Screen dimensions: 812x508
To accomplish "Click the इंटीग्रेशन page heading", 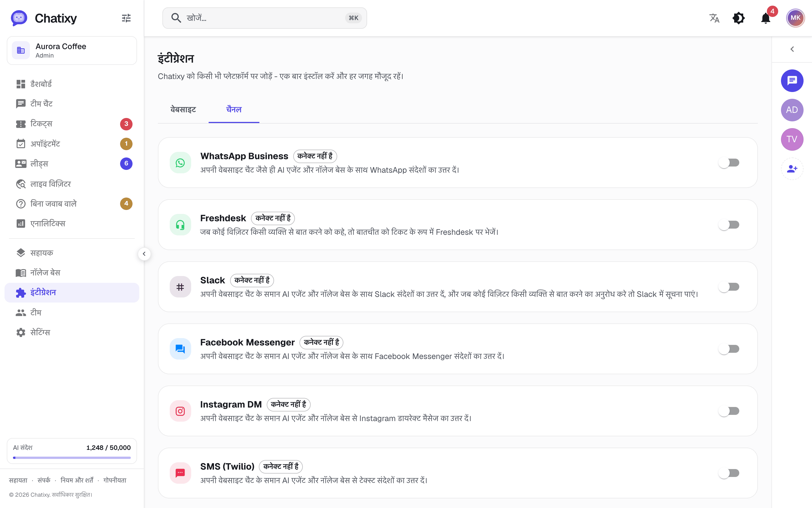I will (x=176, y=58).
